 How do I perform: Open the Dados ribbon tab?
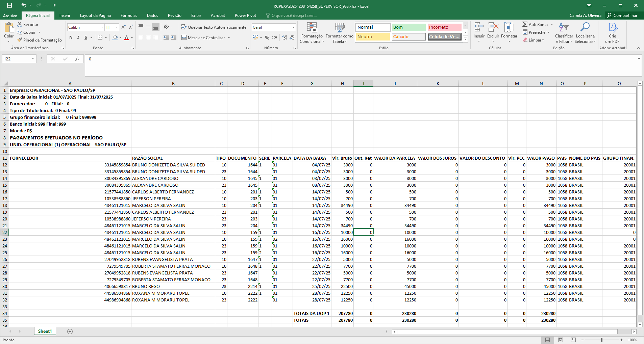tap(152, 16)
